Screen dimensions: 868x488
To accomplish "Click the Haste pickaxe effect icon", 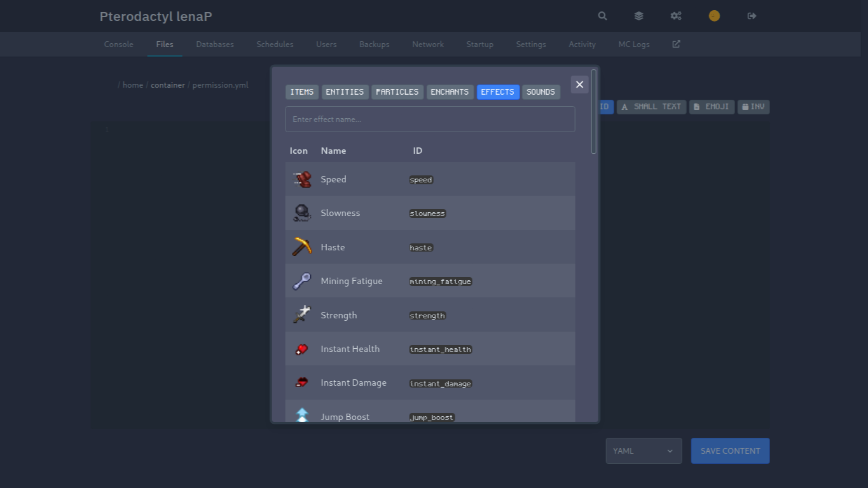I will pyautogui.click(x=302, y=247).
